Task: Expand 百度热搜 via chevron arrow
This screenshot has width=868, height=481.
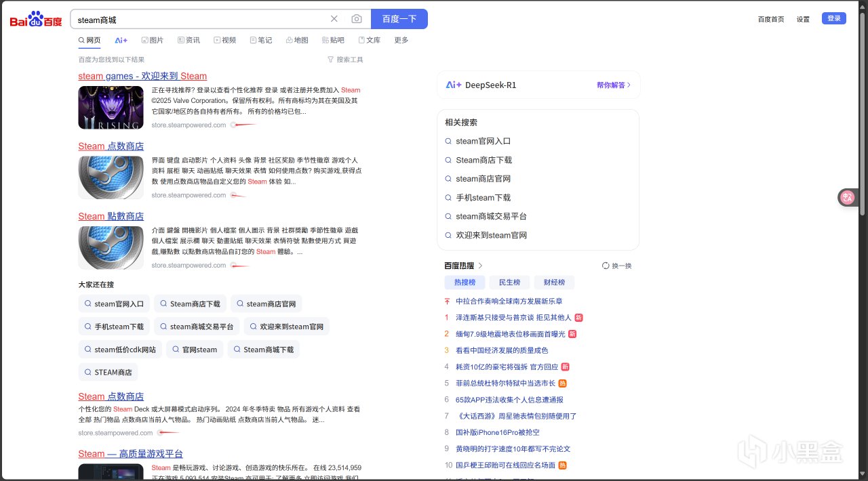Action: point(481,266)
